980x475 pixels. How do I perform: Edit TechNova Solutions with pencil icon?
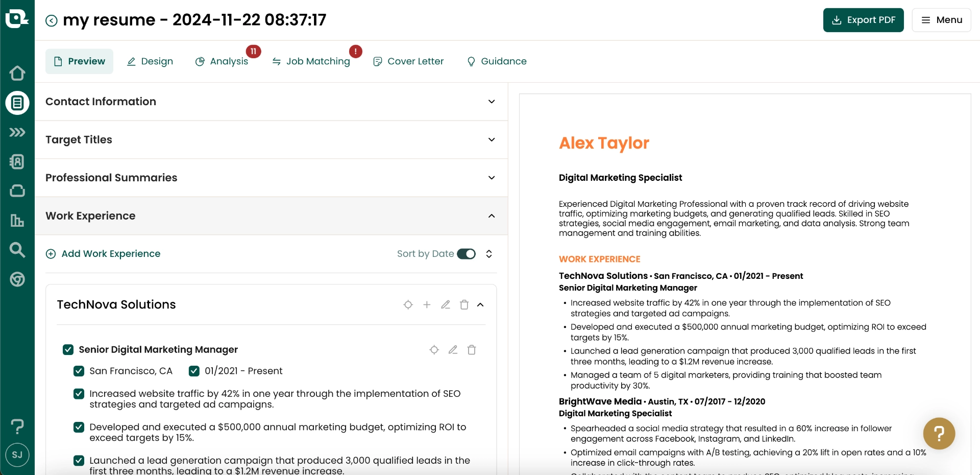pos(446,304)
